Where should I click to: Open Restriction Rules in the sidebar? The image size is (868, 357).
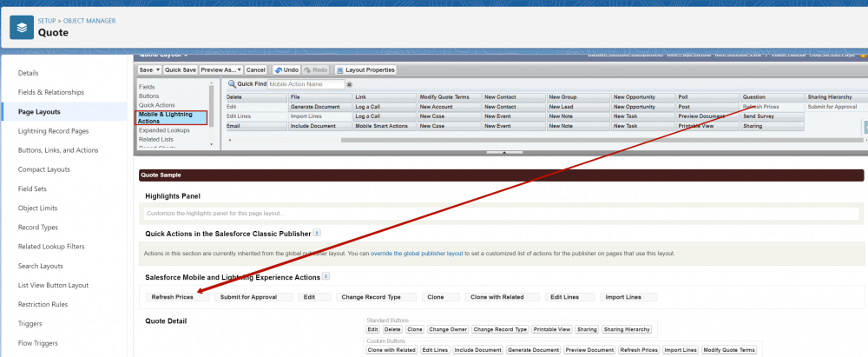point(43,304)
